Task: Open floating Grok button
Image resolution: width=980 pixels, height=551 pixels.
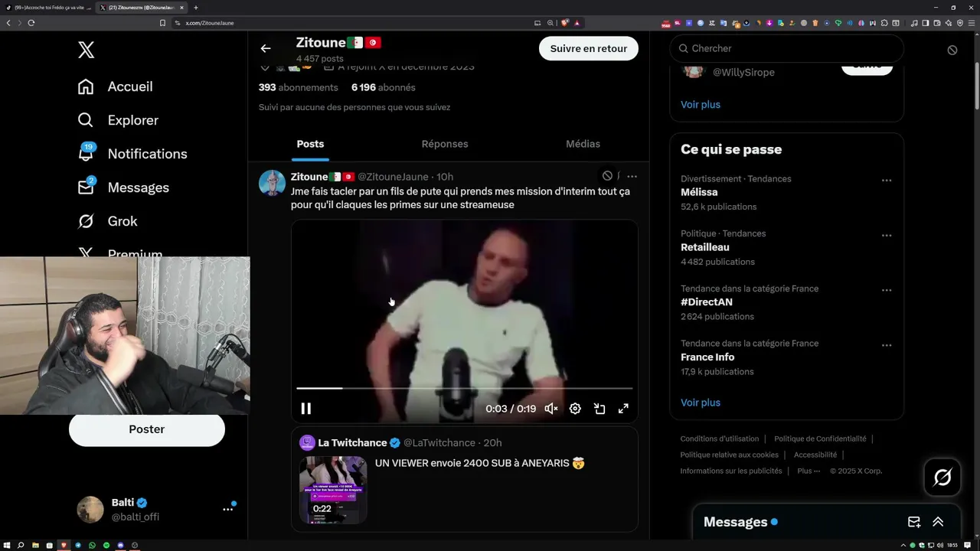Action: (x=942, y=478)
